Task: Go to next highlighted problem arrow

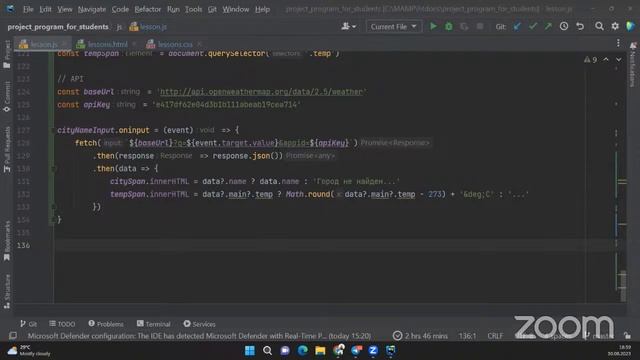Action: (x=619, y=60)
